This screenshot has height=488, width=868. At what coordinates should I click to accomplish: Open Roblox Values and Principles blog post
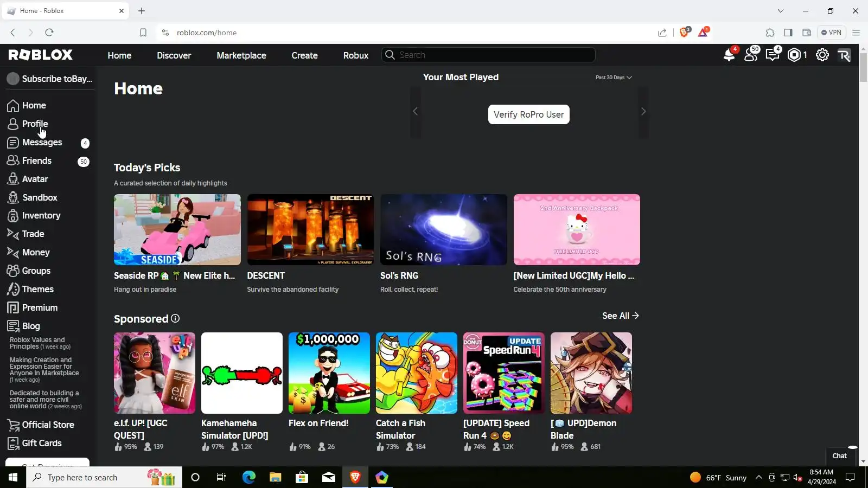coord(40,343)
